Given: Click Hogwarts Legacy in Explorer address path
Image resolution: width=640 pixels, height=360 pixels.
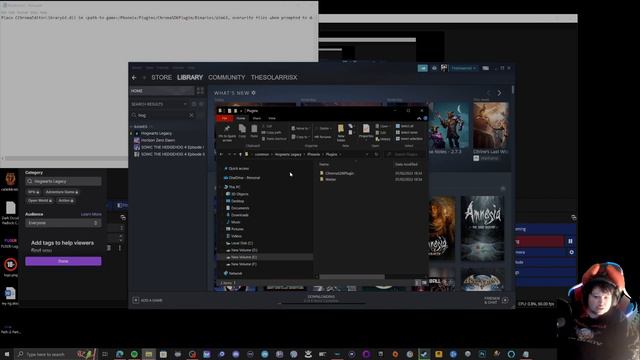Looking at the screenshot, I should coord(288,155).
